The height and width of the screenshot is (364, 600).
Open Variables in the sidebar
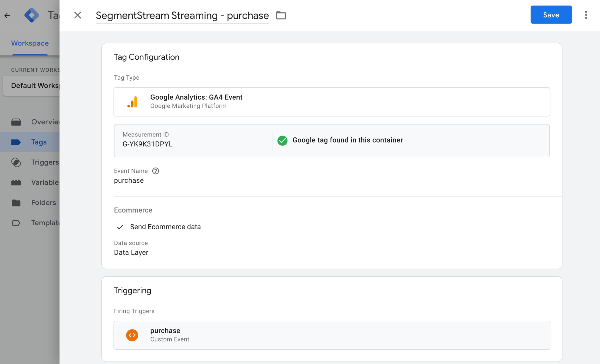tap(30, 182)
